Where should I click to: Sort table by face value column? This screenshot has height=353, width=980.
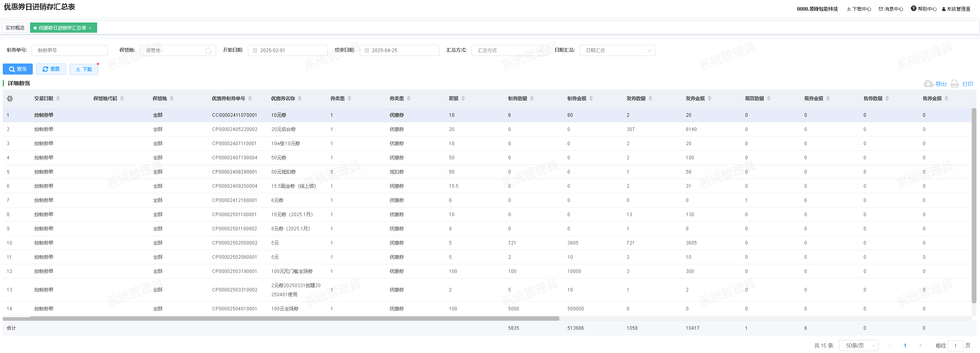463,99
